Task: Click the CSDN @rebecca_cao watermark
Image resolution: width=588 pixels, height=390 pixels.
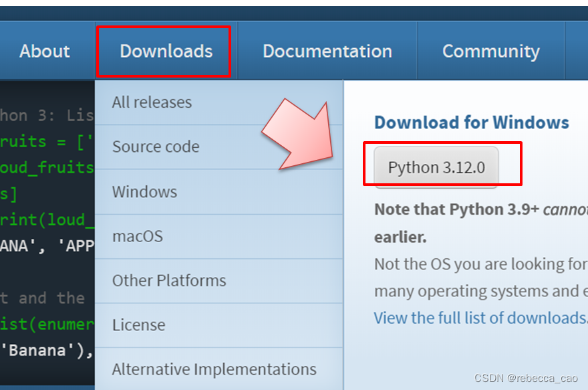Action: [525, 378]
